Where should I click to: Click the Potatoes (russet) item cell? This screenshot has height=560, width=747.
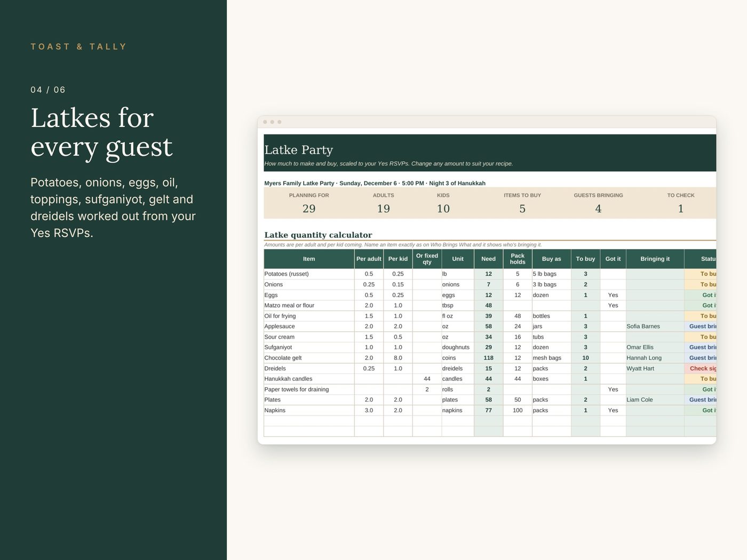click(309, 274)
